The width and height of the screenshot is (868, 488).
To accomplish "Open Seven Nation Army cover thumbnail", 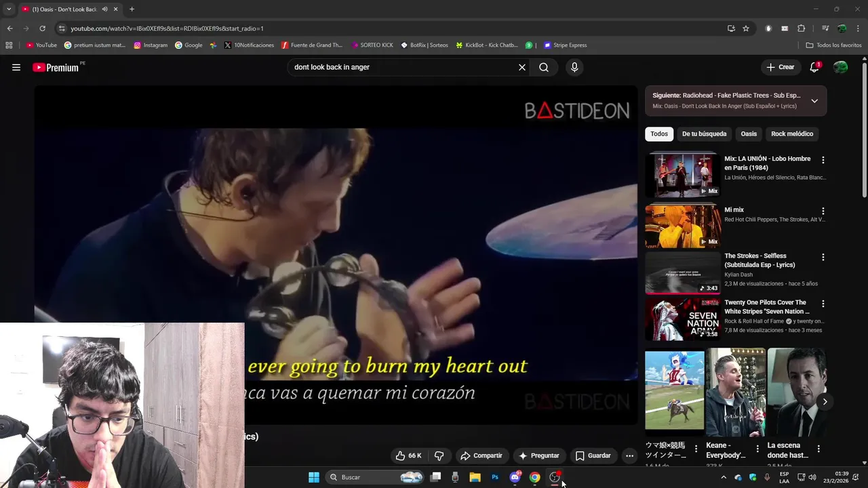I will click(682, 319).
